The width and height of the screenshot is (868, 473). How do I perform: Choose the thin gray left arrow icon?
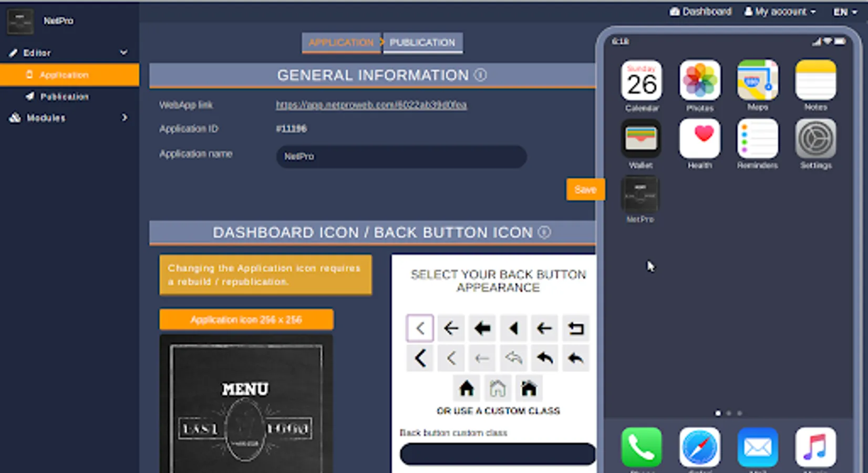click(482, 358)
